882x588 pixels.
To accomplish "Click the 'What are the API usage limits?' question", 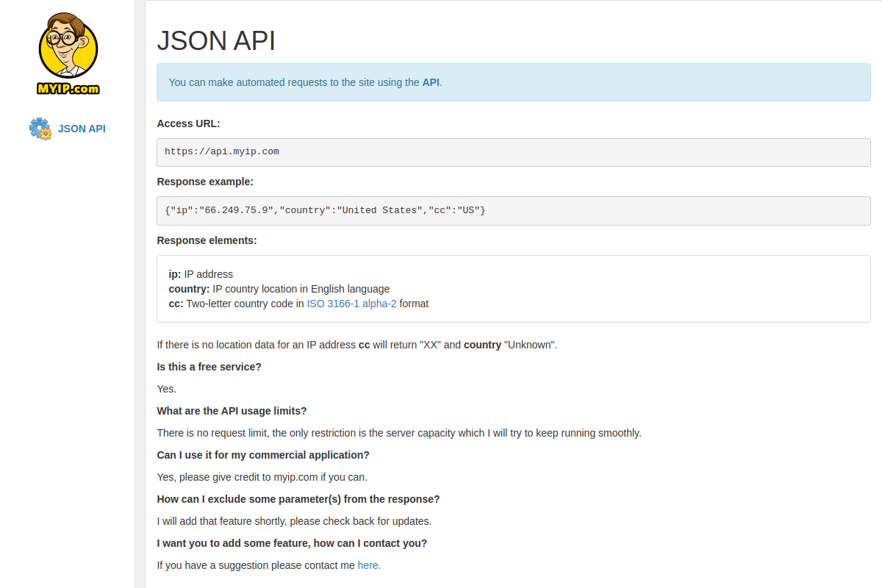I will coord(232,411).
